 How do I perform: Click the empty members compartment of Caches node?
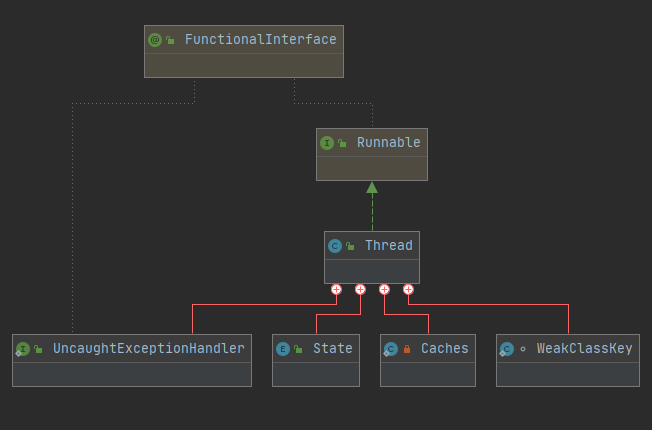pyautogui.click(x=428, y=374)
